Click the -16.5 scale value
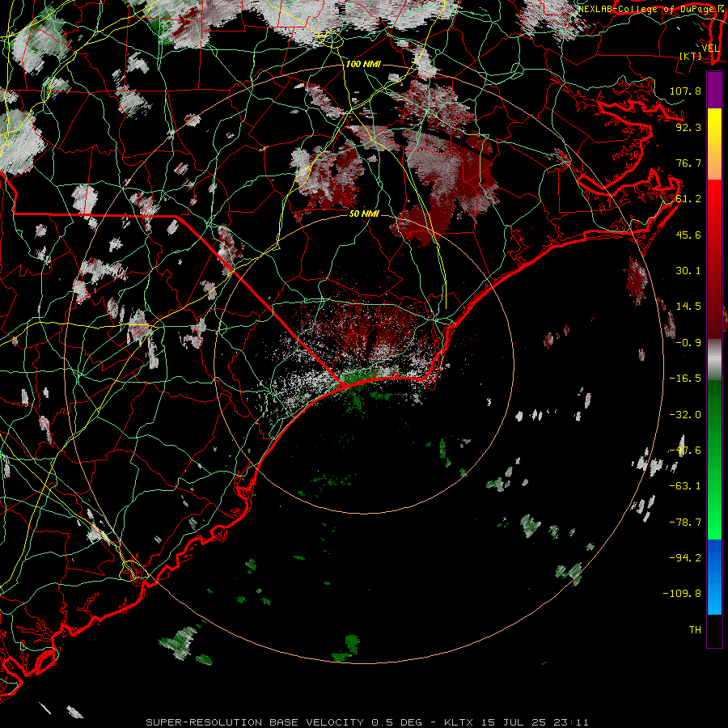The width and height of the screenshot is (728, 728). pyautogui.click(x=685, y=378)
